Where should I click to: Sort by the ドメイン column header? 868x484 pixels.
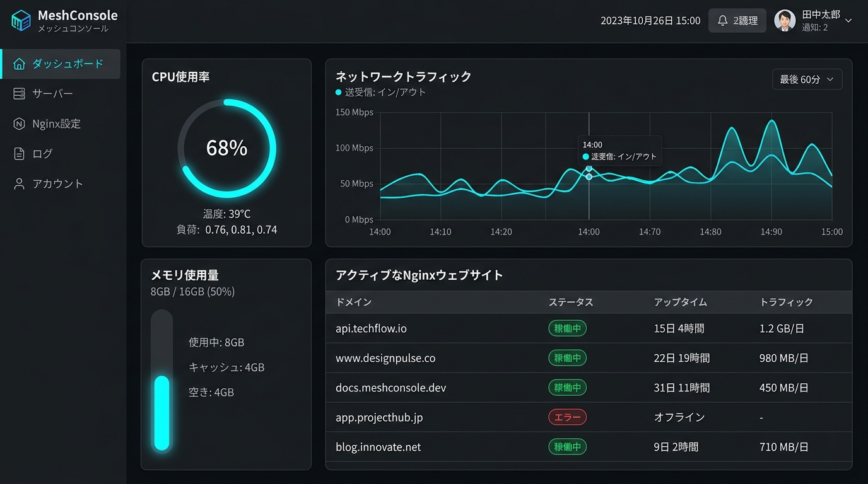click(353, 302)
